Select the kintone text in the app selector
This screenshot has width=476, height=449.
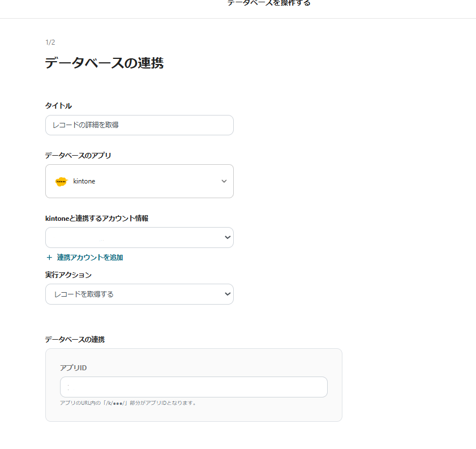[84, 181]
